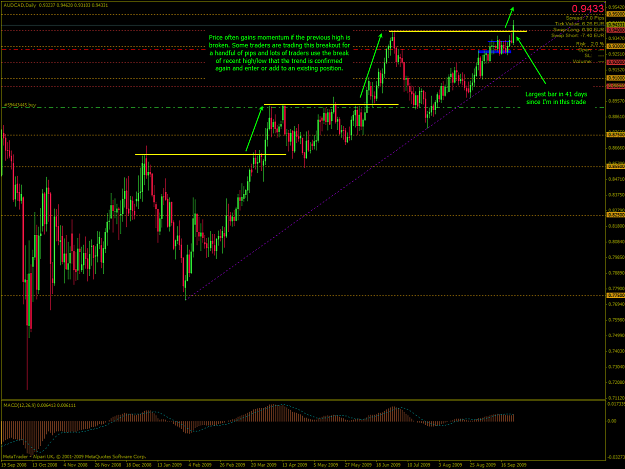Click the large red 0.9433 price display
Screen dimensions: 625x469
coord(588,9)
